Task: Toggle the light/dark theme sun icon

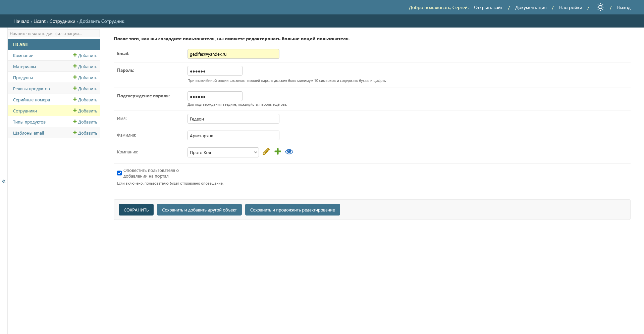Action: [600, 7]
